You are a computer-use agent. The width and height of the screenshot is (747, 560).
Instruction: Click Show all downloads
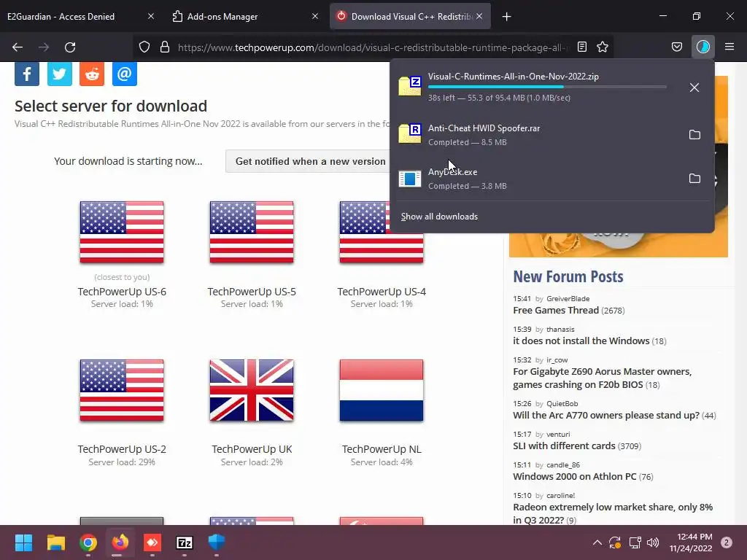[439, 217]
